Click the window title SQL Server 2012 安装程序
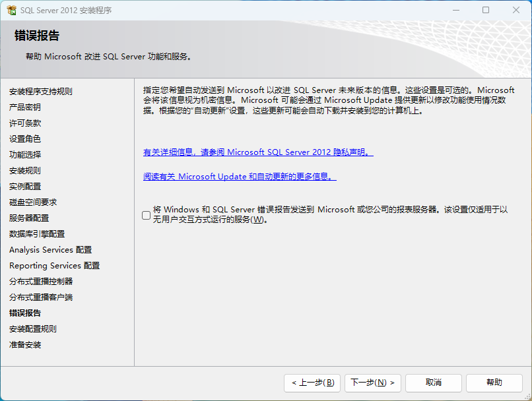This screenshot has width=532, height=401. (66, 11)
